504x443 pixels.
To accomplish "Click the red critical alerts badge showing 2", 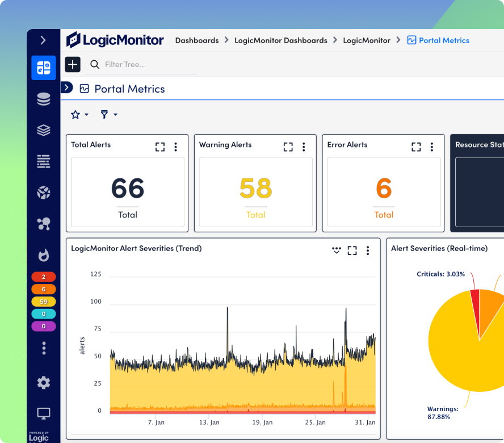I will [x=44, y=277].
